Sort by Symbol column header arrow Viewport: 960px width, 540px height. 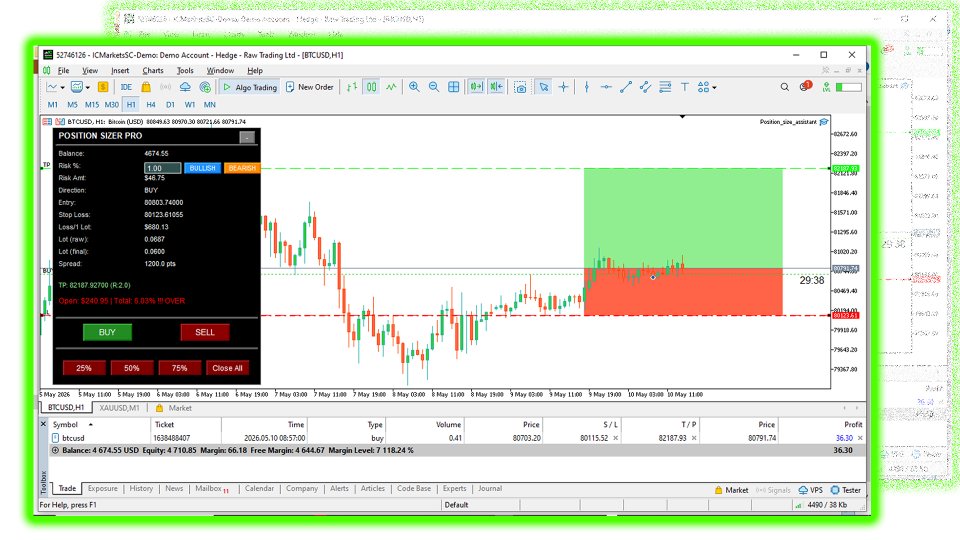91,424
